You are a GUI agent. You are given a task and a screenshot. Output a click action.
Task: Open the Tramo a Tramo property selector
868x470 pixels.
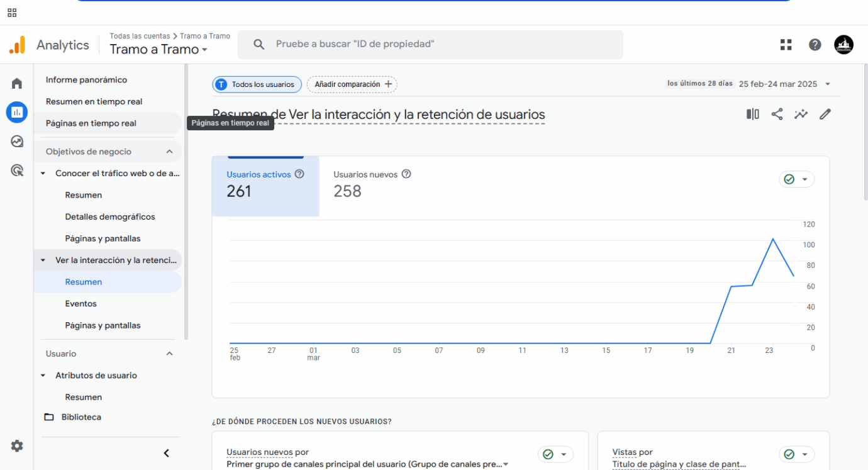click(159, 50)
